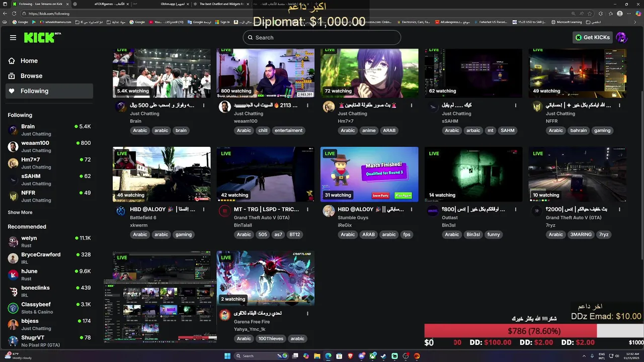Viewport: 644px width, 362px height.
Task: Click the '100Thieves' tag
Action: [271, 339]
